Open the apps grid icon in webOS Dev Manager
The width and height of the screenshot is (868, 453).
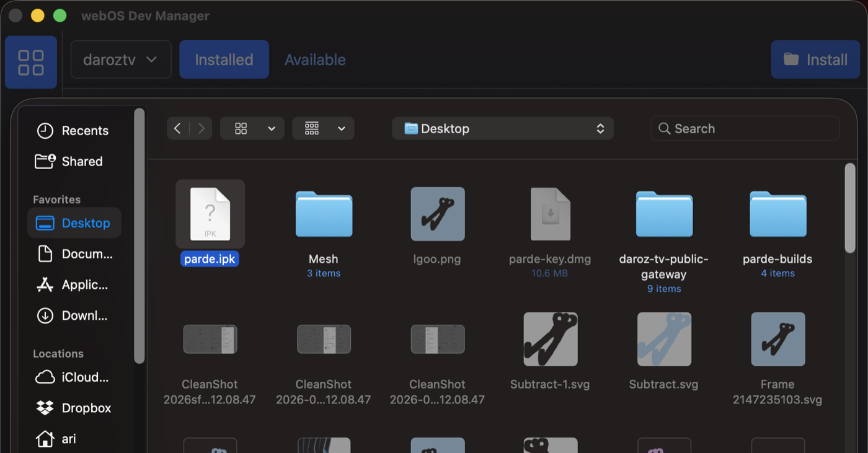(x=31, y=62)
